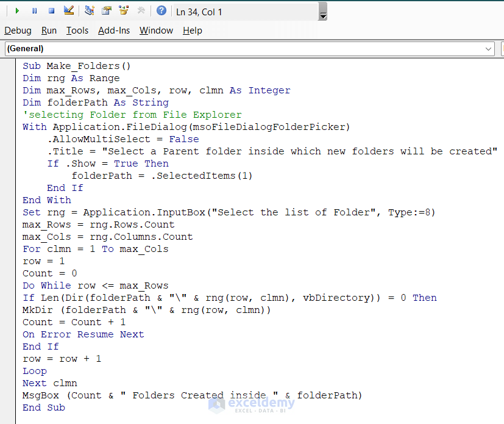Viewport: 504px width, 424px height.
Task: Click the msoFileDialogFolderPicker line
Action: 186,127
